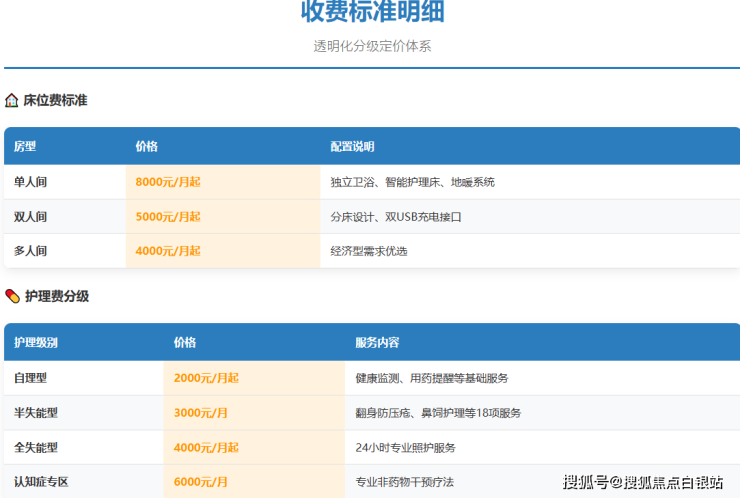The image size is (740, 498).
Task: Click the 24小时专业照护服务 description
Action: click(x=405, y=447)
